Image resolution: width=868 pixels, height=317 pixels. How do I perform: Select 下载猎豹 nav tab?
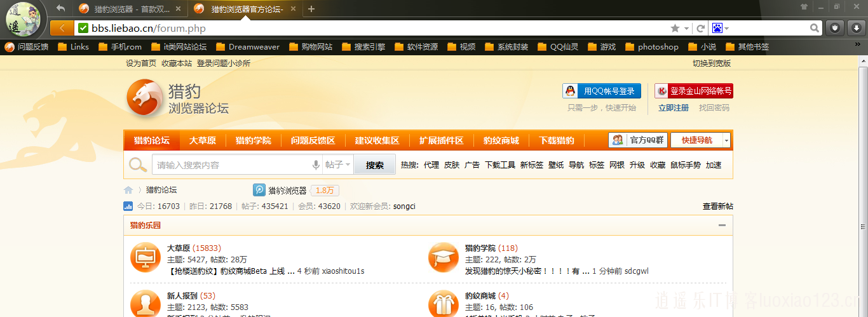pyautogui.click(x=557, y=140)
